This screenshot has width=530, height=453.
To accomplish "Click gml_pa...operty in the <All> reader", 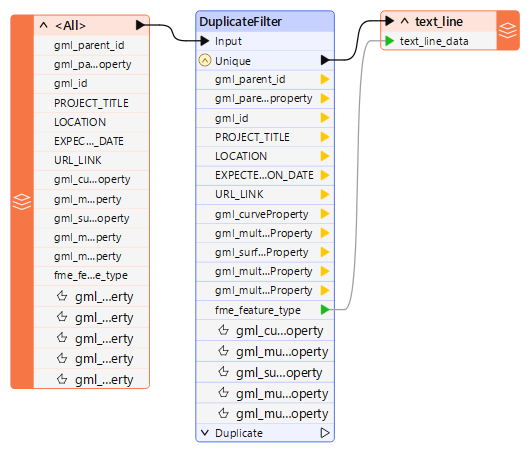I will click(x=93, y=64).
